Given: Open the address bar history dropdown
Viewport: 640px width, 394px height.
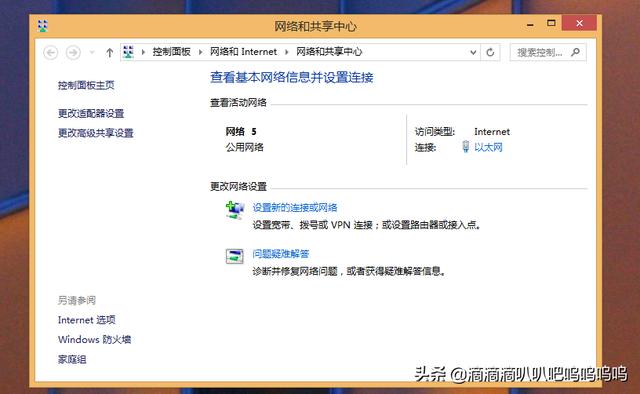Looking at the screenshot, I should coord(473,52).
